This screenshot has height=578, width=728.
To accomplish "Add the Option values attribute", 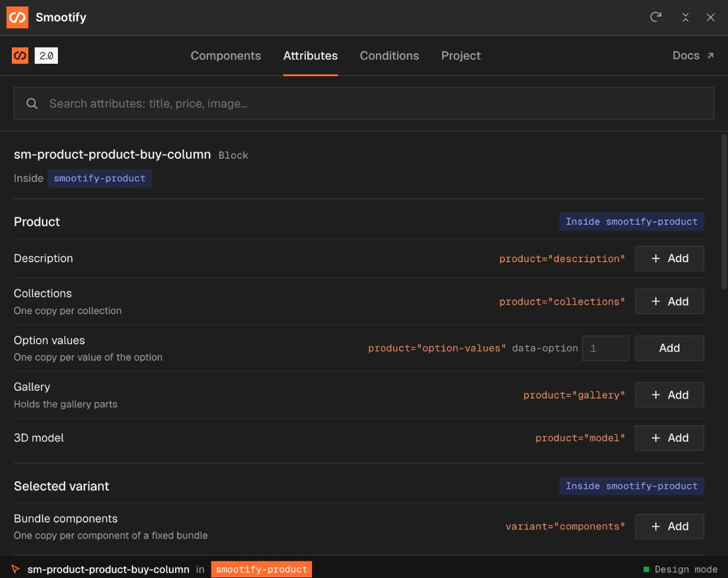I will (669, 348).
